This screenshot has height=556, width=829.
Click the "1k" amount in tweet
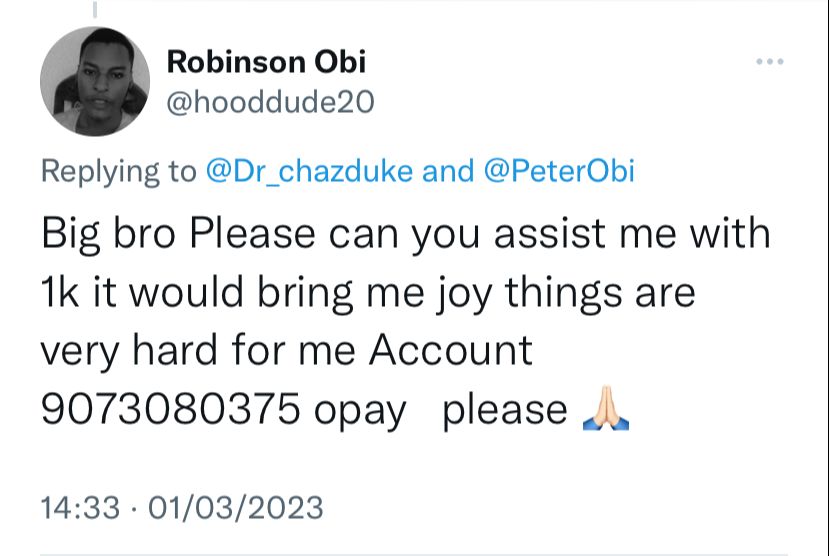tap(60, 291)
